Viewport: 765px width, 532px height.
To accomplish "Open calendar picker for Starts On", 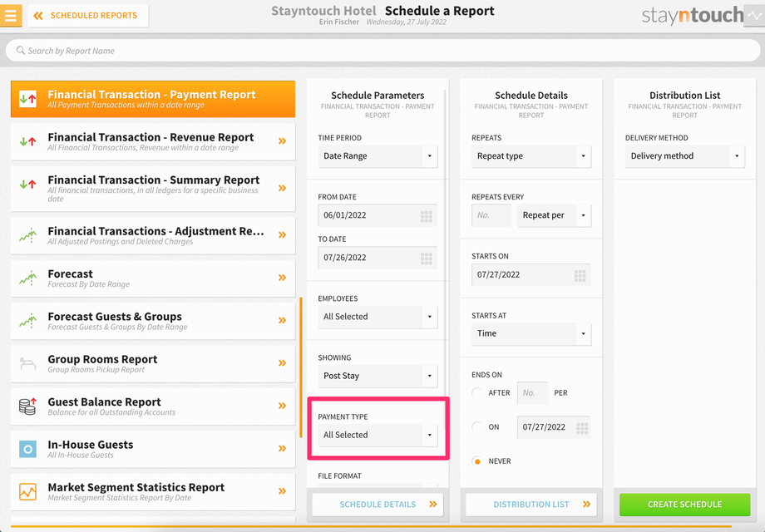I will click(580, 276).
